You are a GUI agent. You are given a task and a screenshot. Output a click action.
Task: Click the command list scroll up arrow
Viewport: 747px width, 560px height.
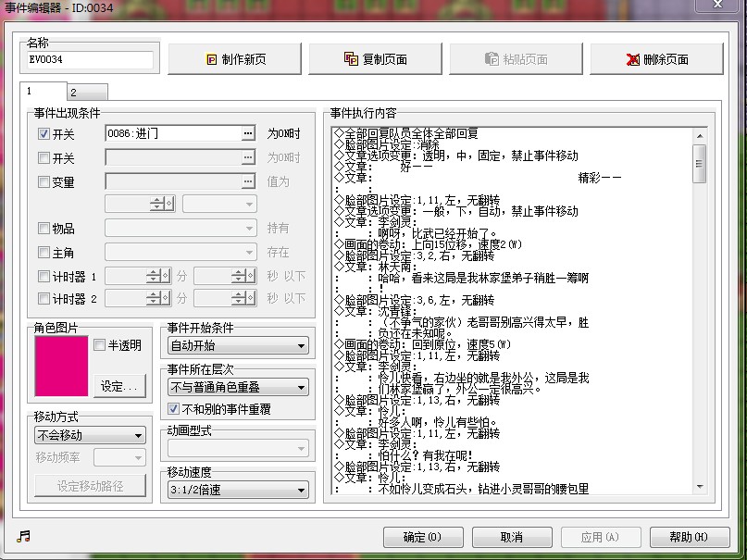[700, 136]
